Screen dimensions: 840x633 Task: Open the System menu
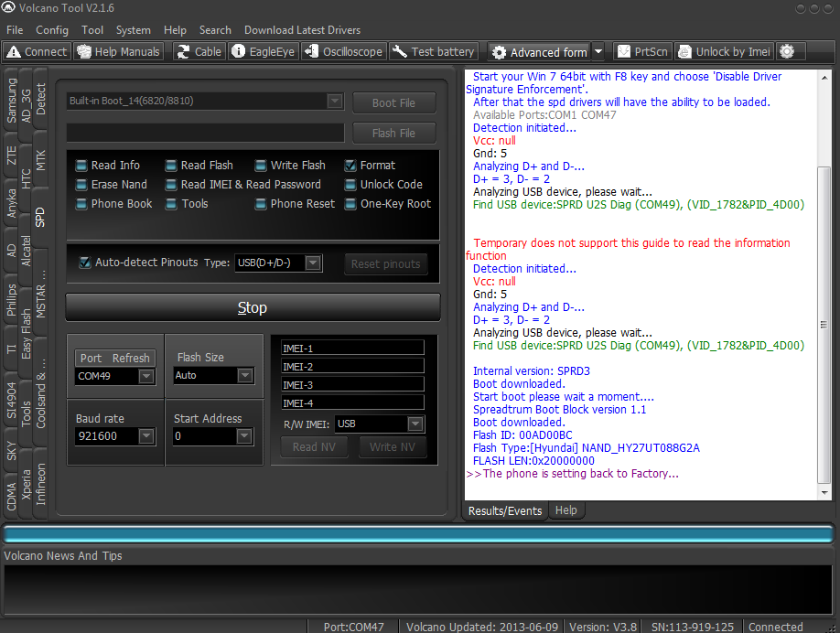pos(134,30)
